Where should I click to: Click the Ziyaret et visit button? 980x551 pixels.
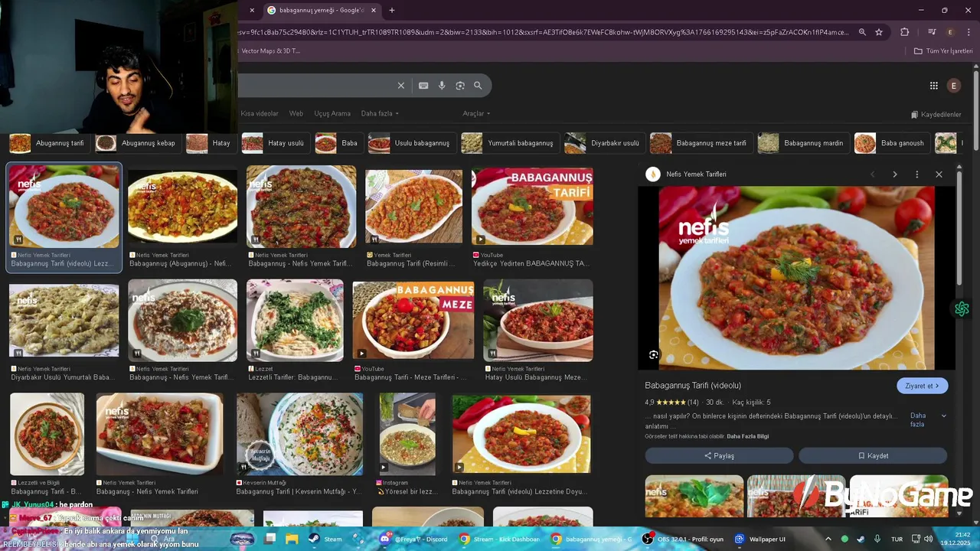pyautogui.click(x=922, y=386)
